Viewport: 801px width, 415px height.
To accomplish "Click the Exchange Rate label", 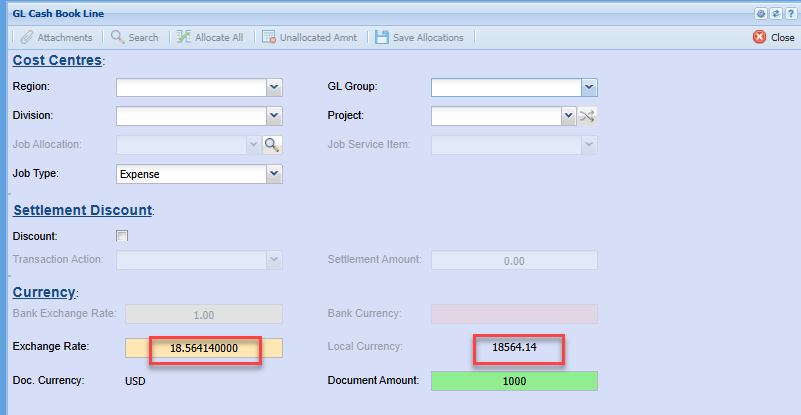I will coord(51,346).
